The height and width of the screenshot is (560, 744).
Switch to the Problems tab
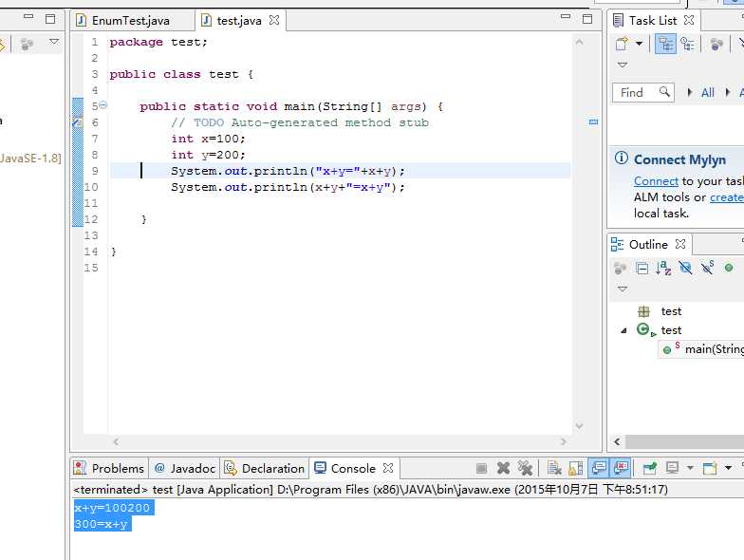point(109,469)
